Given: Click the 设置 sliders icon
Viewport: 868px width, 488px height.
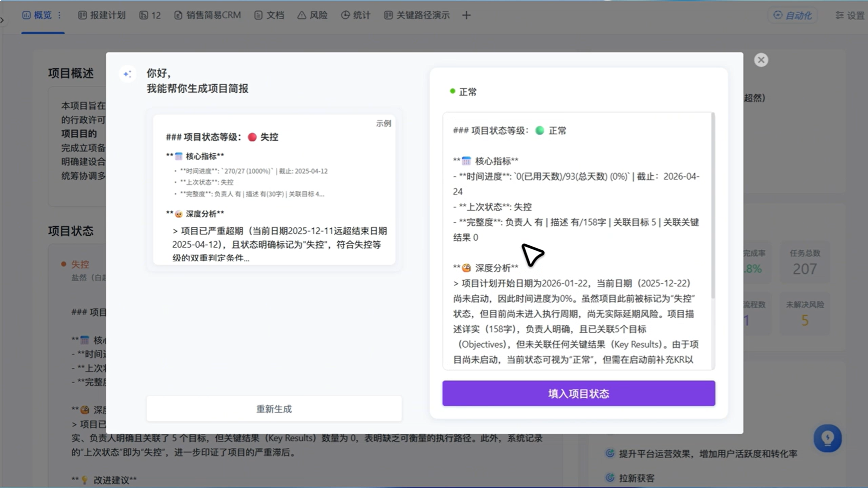Looking at the screenshot, I should point(840,15).
